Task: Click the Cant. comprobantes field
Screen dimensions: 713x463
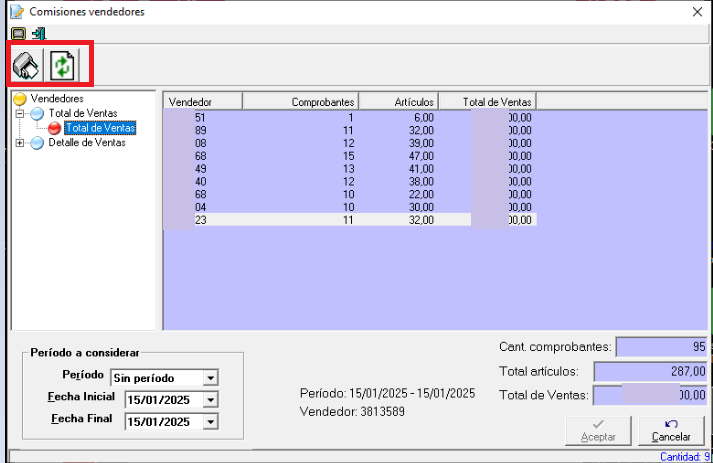Action: point(662,347)
